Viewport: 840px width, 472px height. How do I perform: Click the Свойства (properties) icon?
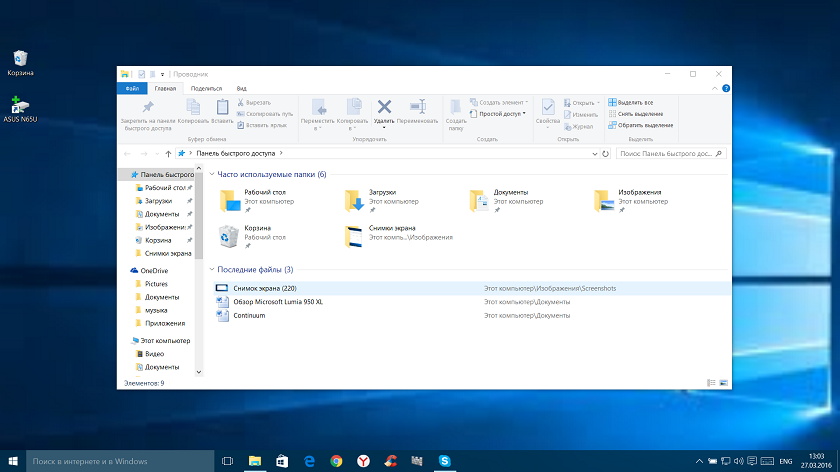tap(547, 108)
